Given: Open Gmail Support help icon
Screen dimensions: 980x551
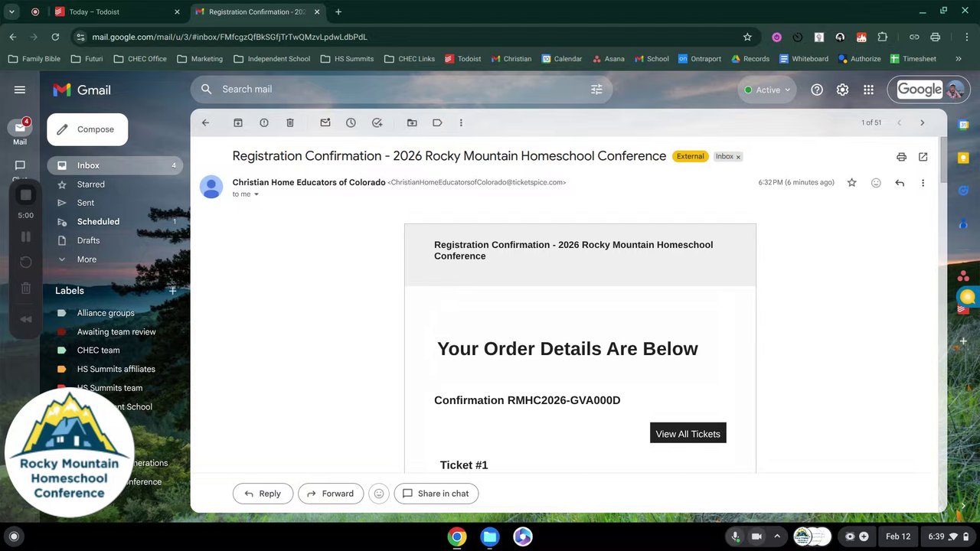Looking at the screenshot, I should (x=817, y=90).
